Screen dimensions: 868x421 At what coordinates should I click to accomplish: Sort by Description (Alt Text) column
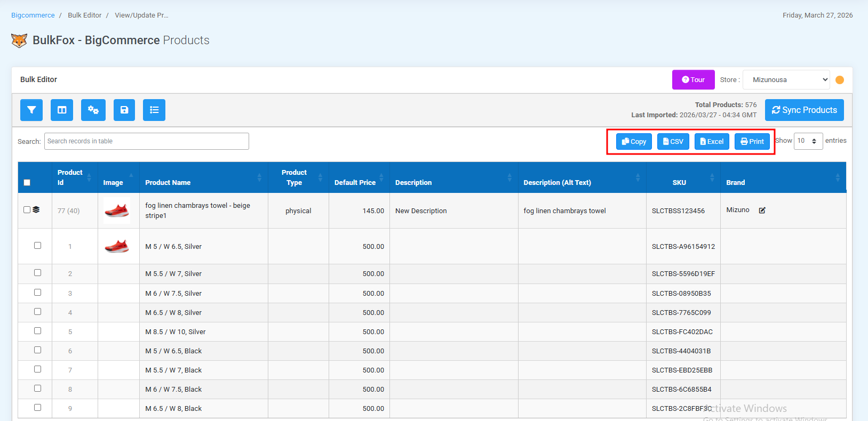[582, 177]
